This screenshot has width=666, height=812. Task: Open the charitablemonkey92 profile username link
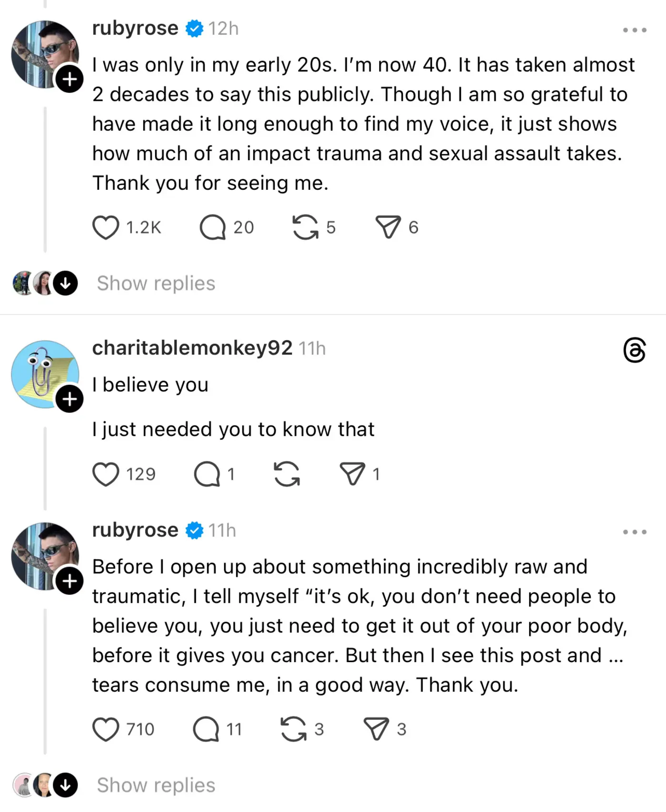coord(192,348)
